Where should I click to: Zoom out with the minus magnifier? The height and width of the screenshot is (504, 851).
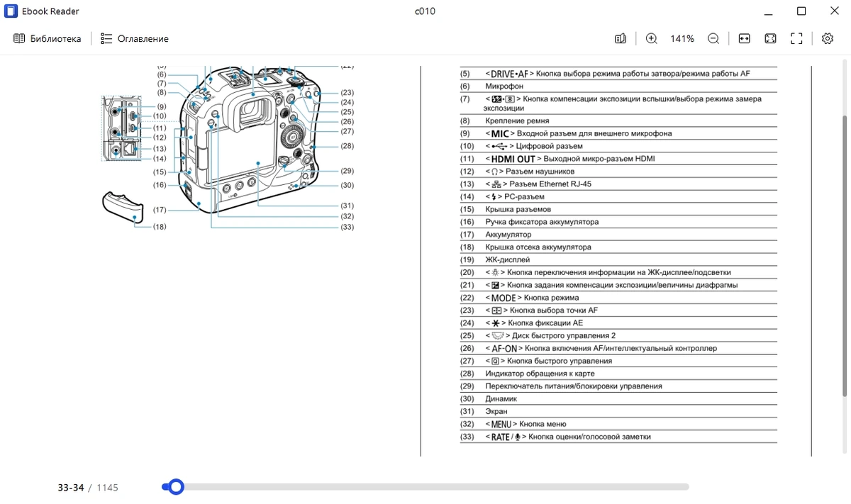pos(713,39)
